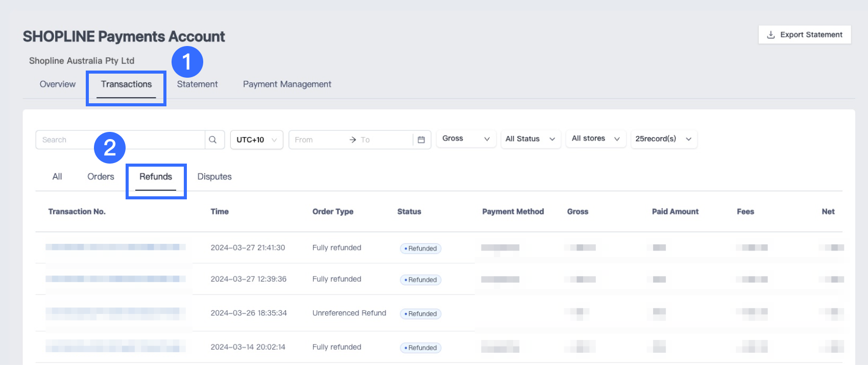The height and width of the screenshot is (365, 868).
Task: Expand the UTC+10 timezone dropdown
Action: point(256,140)
